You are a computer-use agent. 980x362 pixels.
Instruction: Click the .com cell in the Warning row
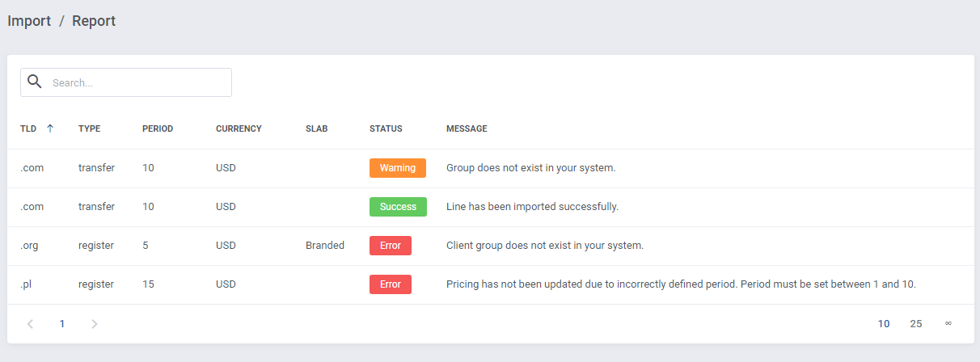coord(32,168)
